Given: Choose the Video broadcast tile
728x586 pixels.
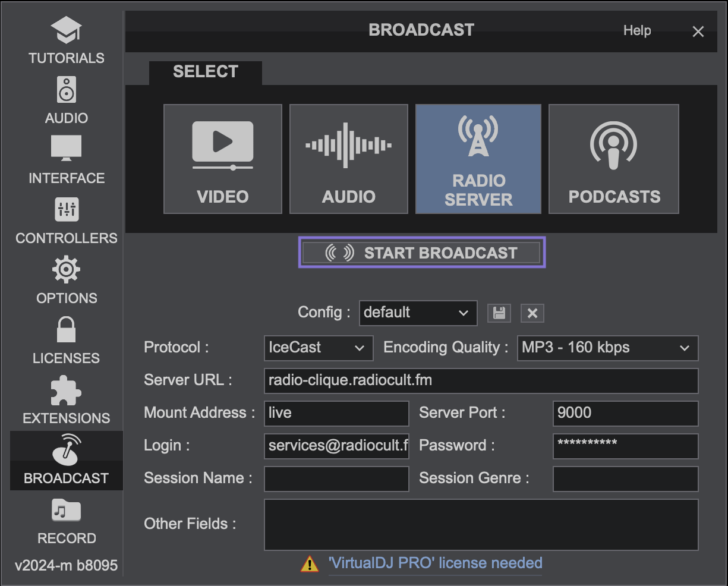Looking at the screenshot, I should (x=223, y=159).
